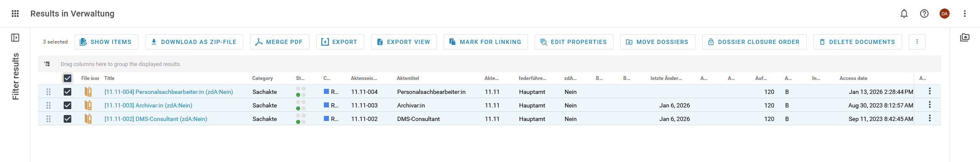This screenshot has height=162, width=980.
Task: Sort by the Category column header
Action: 262,78
